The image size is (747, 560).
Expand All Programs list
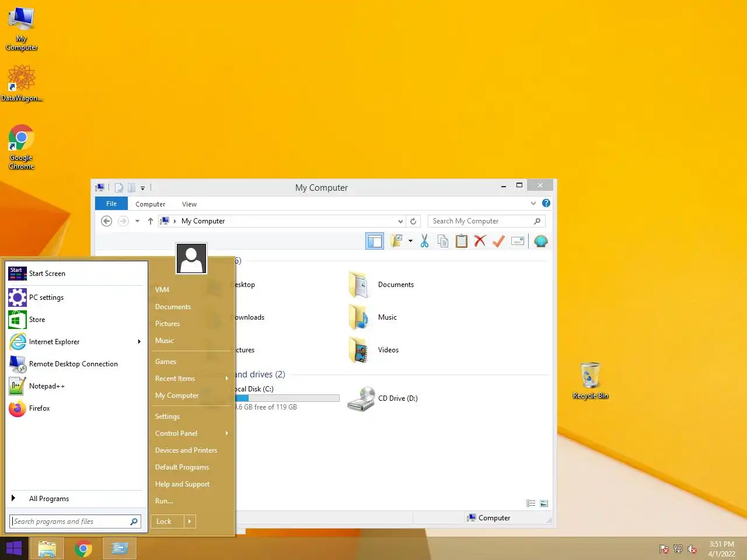point(75,499)
